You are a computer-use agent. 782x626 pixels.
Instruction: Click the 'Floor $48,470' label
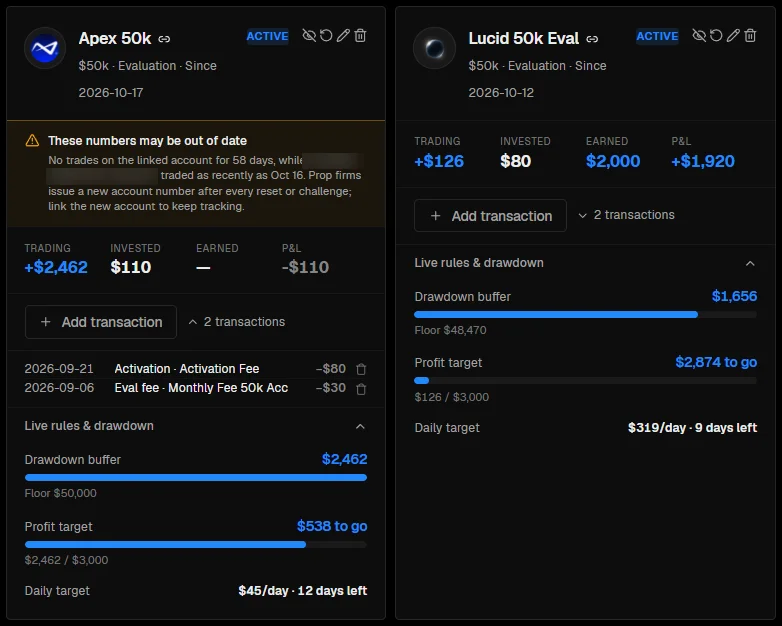click(x=450, y=330)
